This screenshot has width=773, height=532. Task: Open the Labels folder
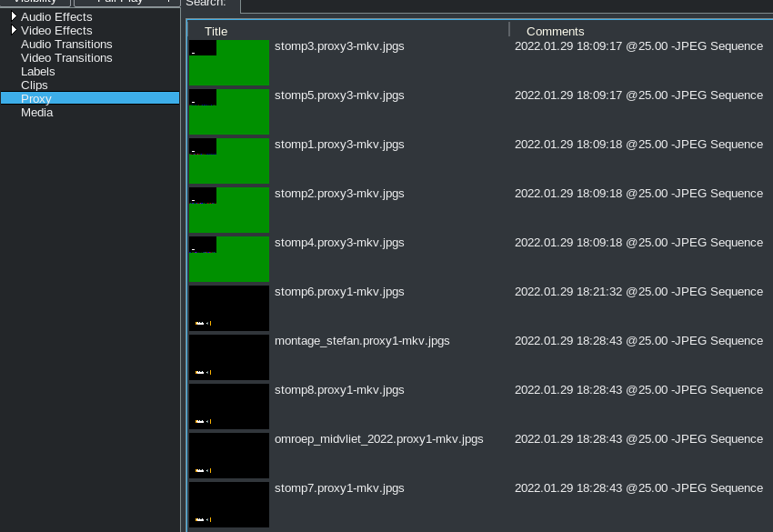tap(38, 71)
